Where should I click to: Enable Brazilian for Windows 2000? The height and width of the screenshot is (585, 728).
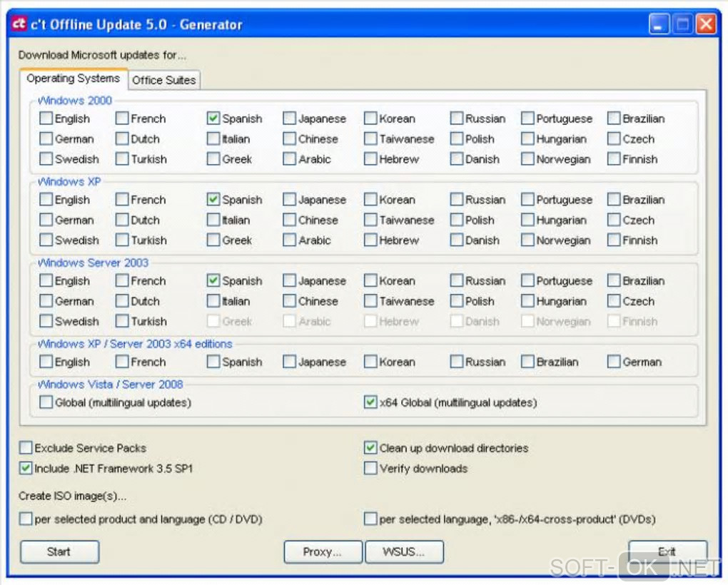point(614,118)
